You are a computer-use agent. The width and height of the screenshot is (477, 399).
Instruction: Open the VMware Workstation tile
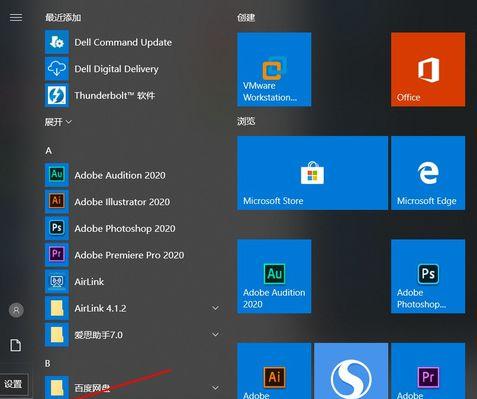click(274, 69)
